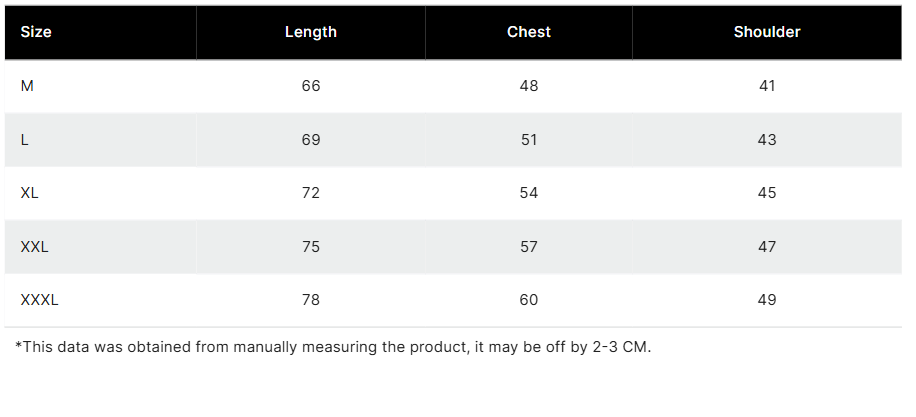Click the manual measurement disclaimer footnote
Image resolution: width=916 pixels, height=417 pixels.
point(333,348)
